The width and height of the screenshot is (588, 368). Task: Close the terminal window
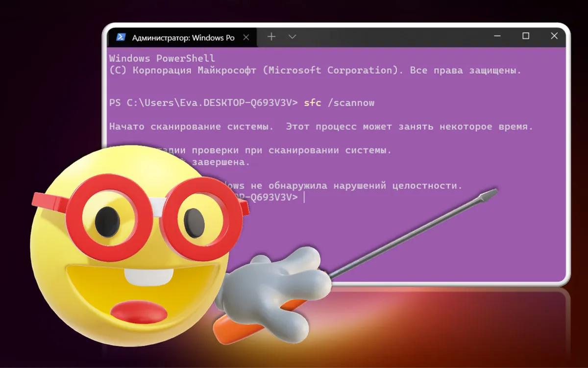tap(554, 36)
